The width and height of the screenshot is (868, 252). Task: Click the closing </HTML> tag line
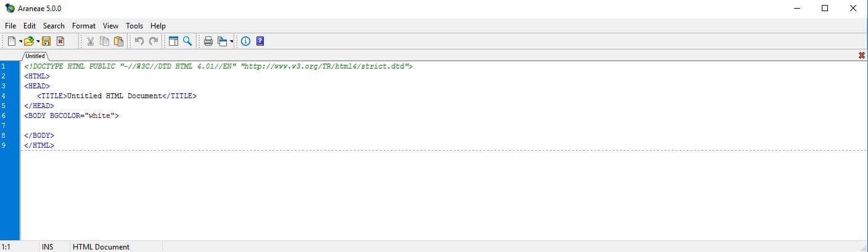click(x=39, y=145)
